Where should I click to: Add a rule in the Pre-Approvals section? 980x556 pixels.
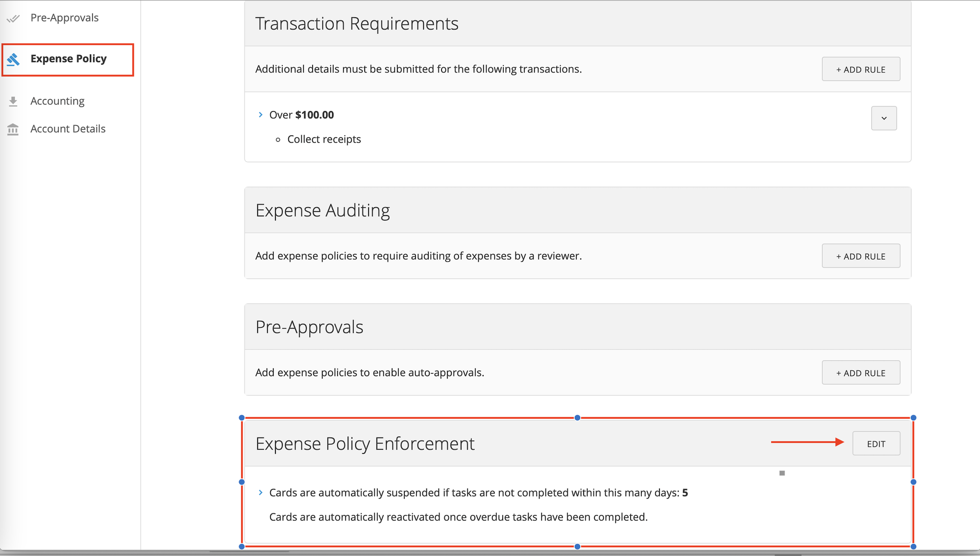coord(860,372)
